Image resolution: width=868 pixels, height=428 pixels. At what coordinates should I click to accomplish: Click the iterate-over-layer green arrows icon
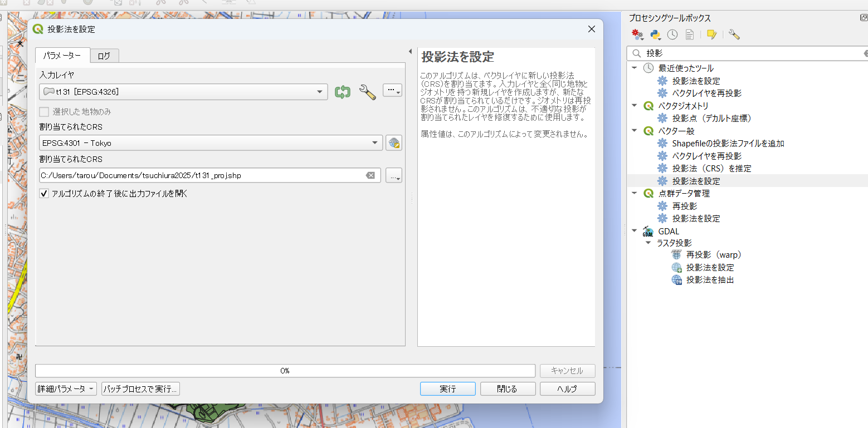click(342, 92)
